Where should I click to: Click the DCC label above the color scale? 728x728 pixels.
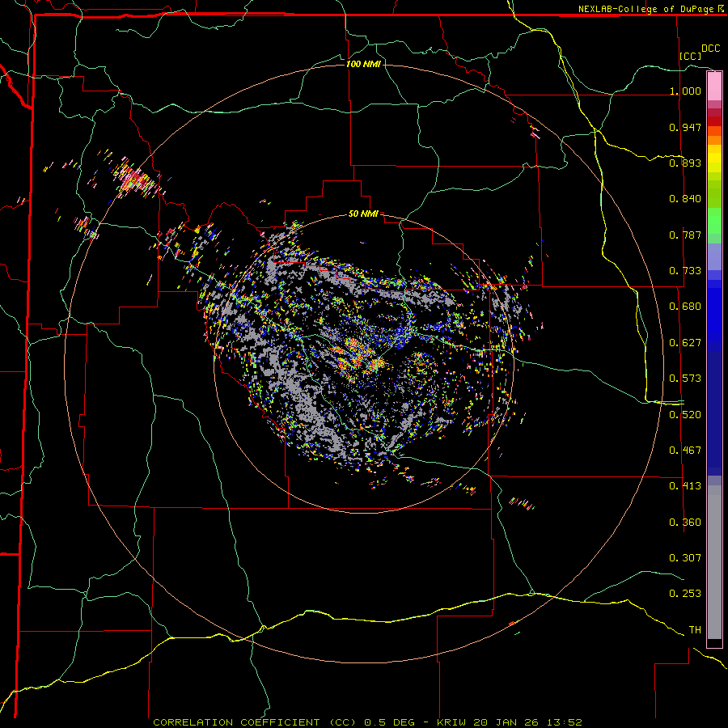tap(710, 49)
